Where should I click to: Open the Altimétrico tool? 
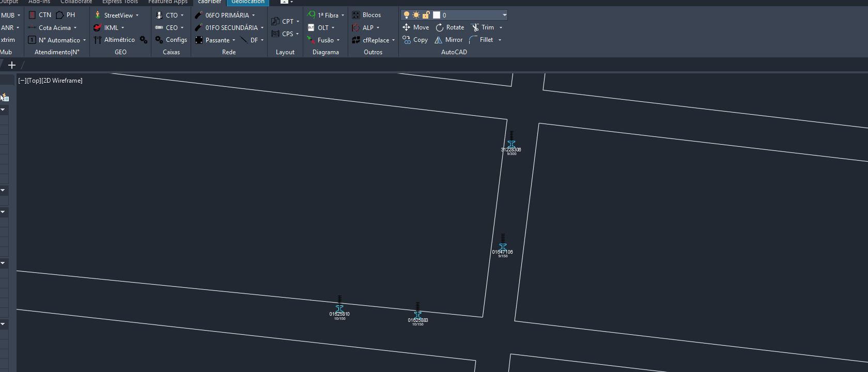pyautogui.click(x=97, y=40)
